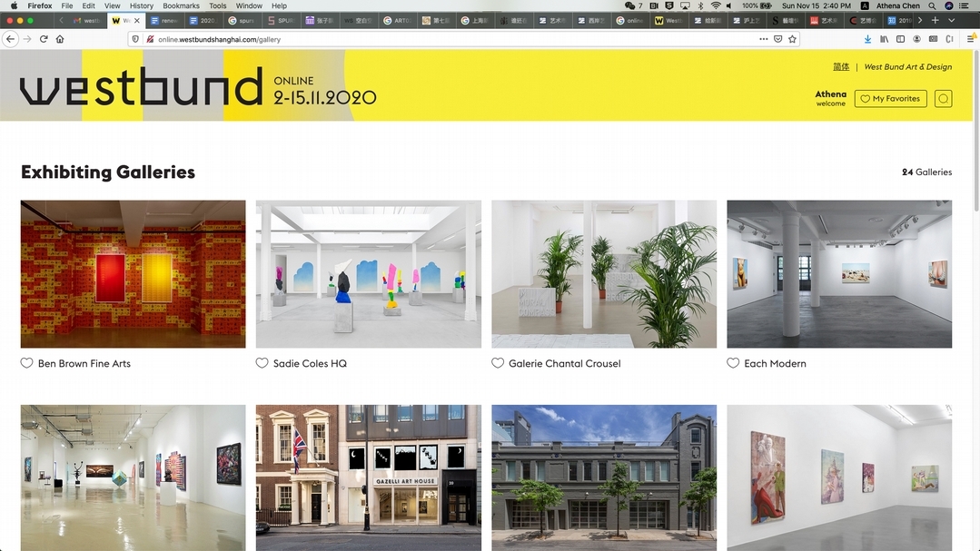Open the Library icon in toolbar
This screenshot has height=551, width=980.
point(884,39)
